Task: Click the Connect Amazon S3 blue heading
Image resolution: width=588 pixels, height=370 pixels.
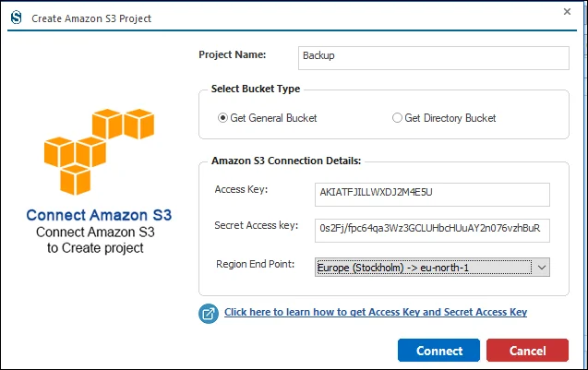Action: click(x=99, y=215)
